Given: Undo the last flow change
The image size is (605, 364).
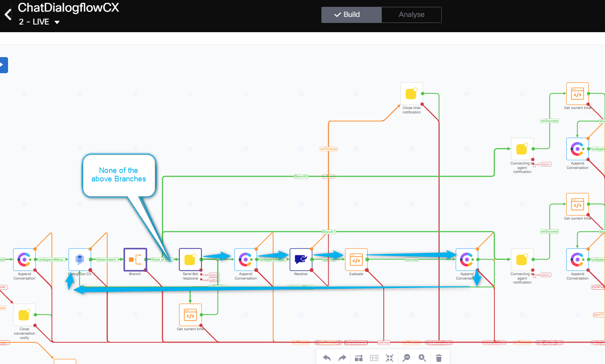Looking at the screenshot, I should [x=327, y=358].
